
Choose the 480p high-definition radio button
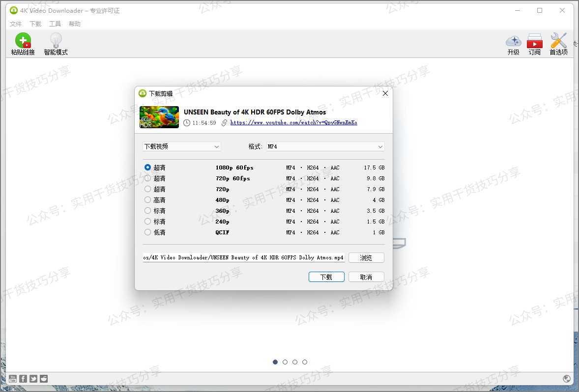148,200
